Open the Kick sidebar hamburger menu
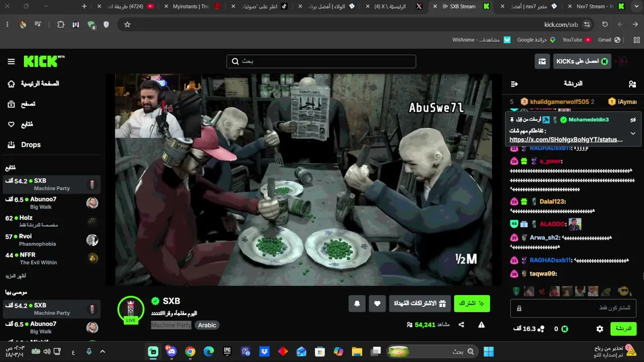The height and width of the screenshot is (362, 644). (x=11, y=61)
